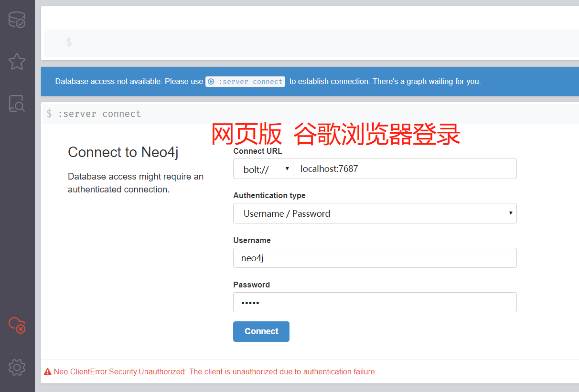The height and width of the screenshot is (392, 579).
Task: Click the Password label
Action: pyautogui.click(x=251, y=285)
